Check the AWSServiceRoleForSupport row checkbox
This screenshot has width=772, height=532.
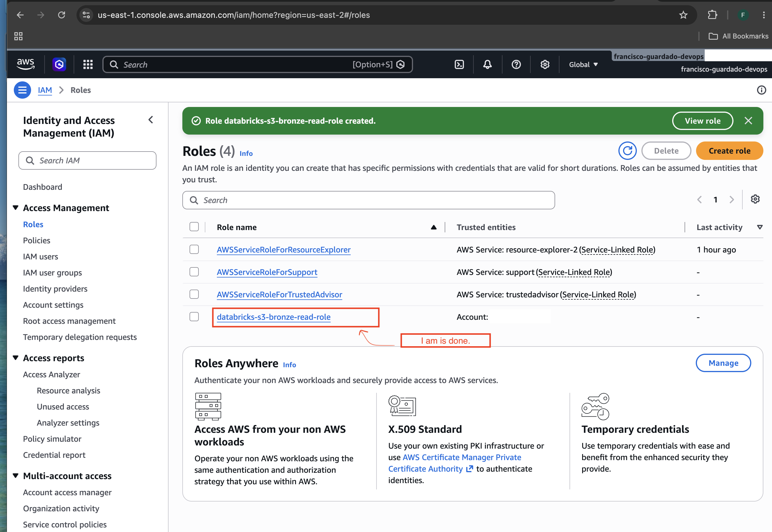194,272
